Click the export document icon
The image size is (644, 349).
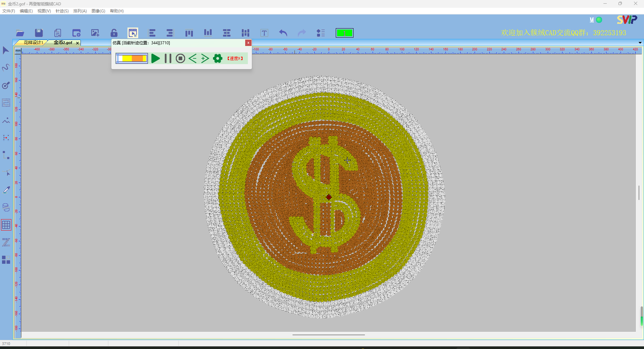58,33
